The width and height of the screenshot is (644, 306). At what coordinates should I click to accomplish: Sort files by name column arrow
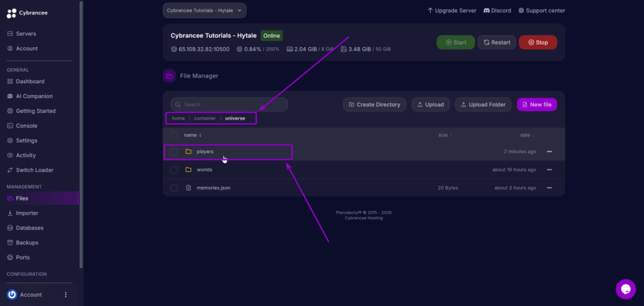(200, 135)
